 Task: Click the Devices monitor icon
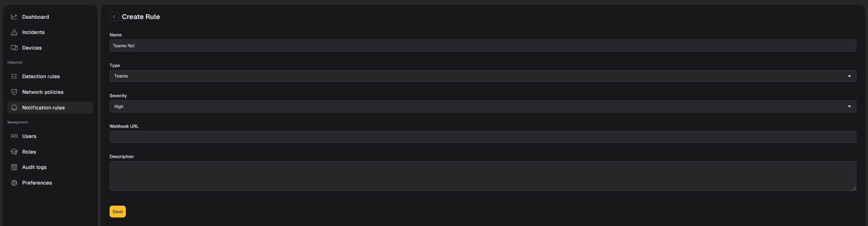pos(14,48)
